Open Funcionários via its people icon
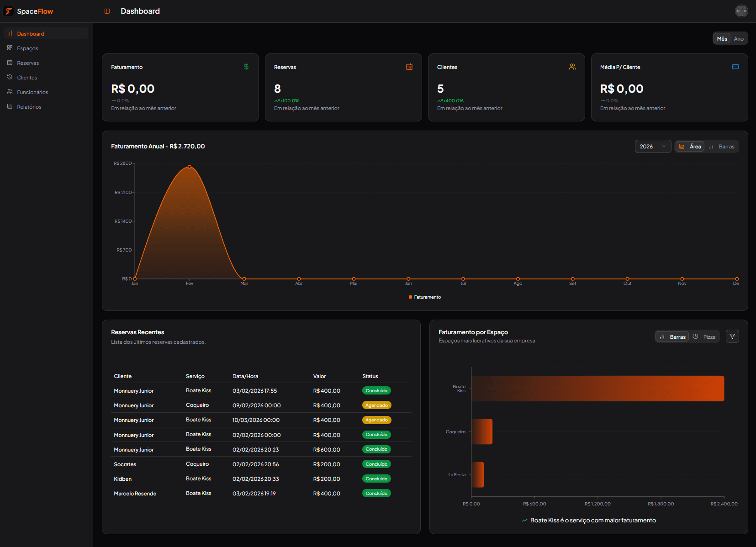The image size is (756, 547). tap(10, 92)
